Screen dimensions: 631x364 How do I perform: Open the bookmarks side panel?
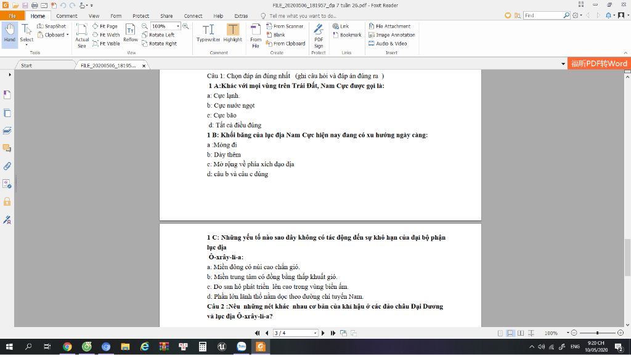(x=7, y=94)
